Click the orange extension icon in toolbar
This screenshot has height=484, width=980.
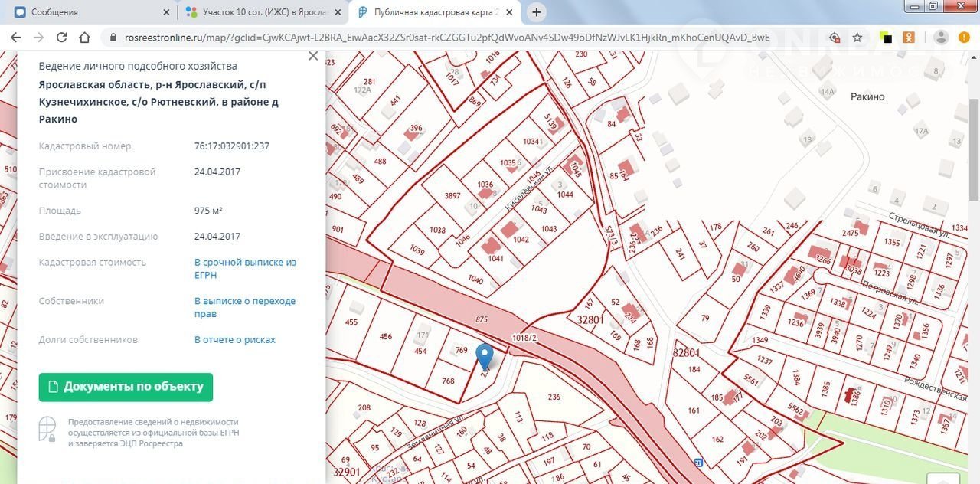click(909, 38)
